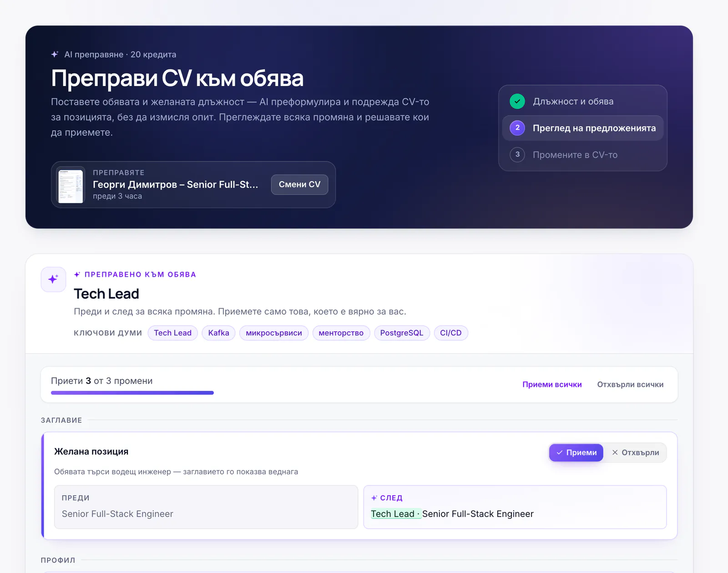Click the "ПРЕПРАВЯТЕ" label above the CV name
Image resolution: width=728 pixels, height=573 pixels.
click(x=119, y=172)
